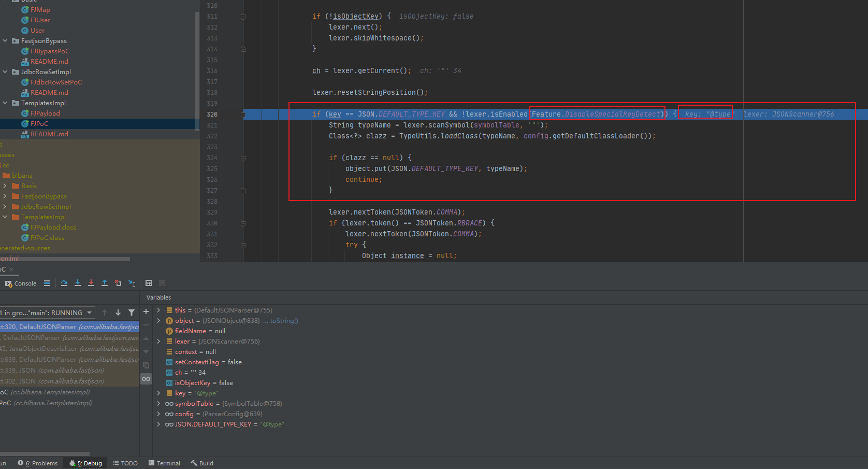The height and width of the screenshot is (469, 868).
Task: Click the project tree horizontal scrollbar
Action: coord(65,259)
